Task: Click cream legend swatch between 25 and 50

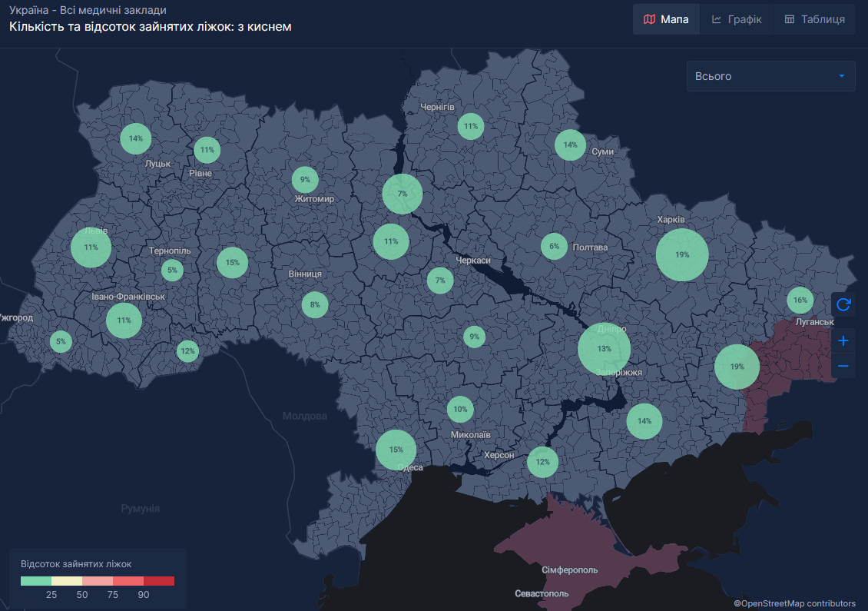Action: (x=67, y=581)
